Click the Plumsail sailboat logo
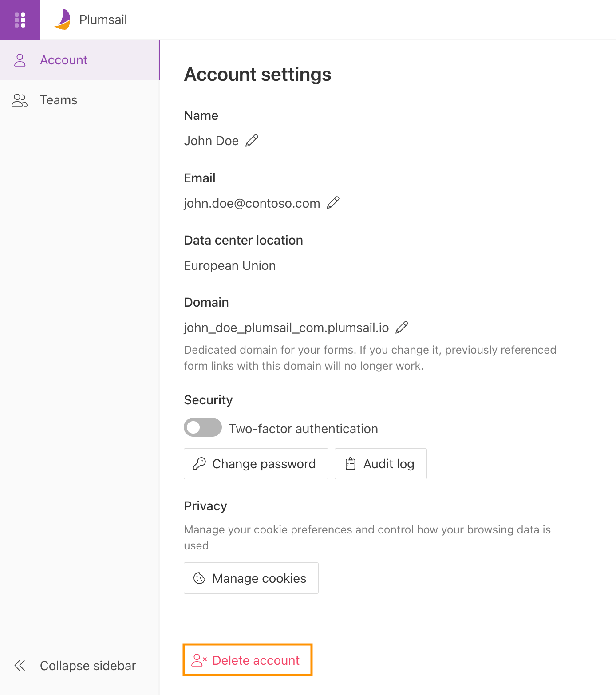This screenshot has width=616, height=695. (x=63, y=20)
